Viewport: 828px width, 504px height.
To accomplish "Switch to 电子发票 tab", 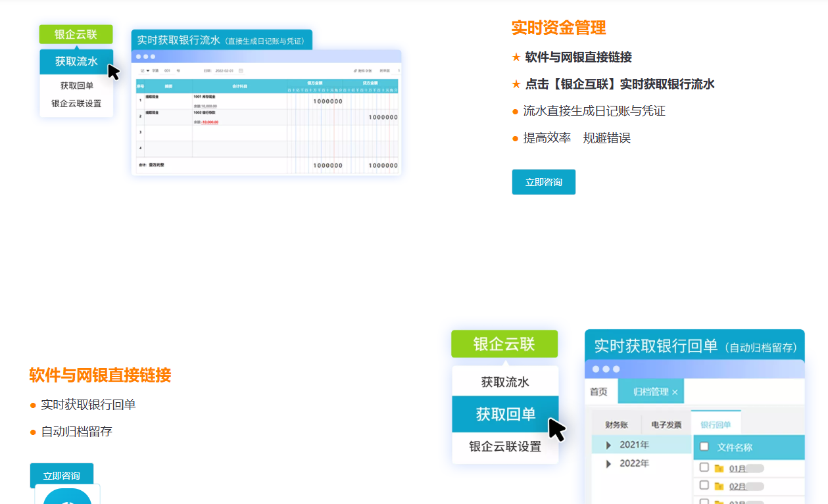I will 667,424.
